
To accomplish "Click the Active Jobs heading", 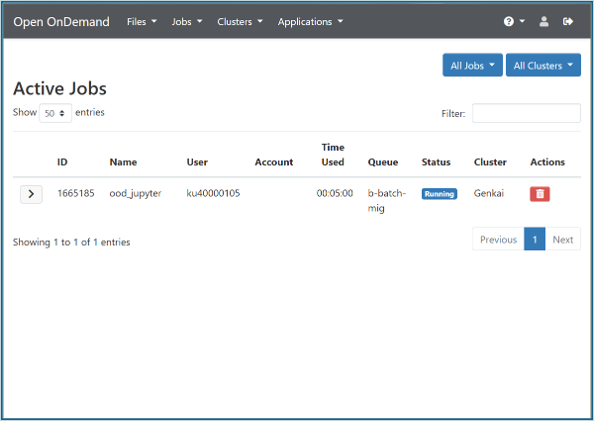I will 60,88.
